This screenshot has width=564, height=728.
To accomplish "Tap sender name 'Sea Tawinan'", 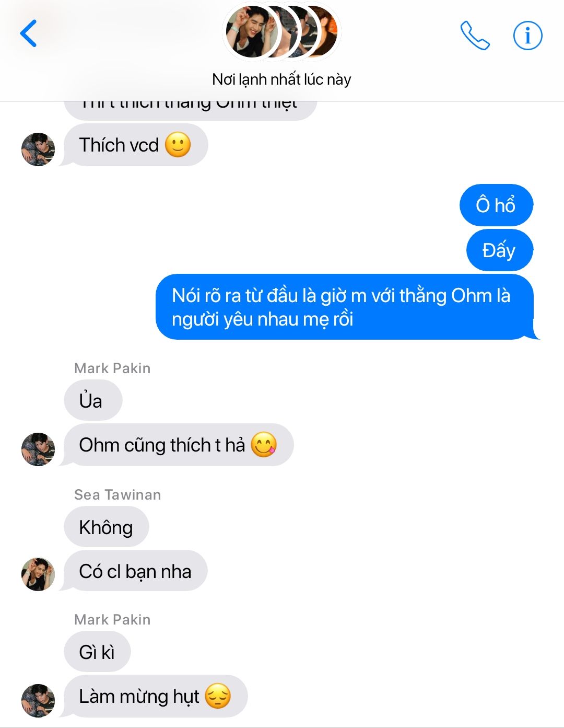I will [x=118, y=494].
